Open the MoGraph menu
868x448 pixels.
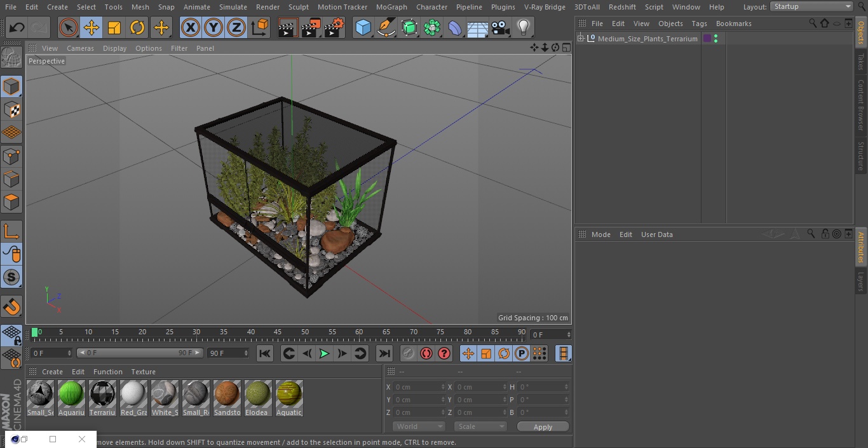[x=391, y=7]
